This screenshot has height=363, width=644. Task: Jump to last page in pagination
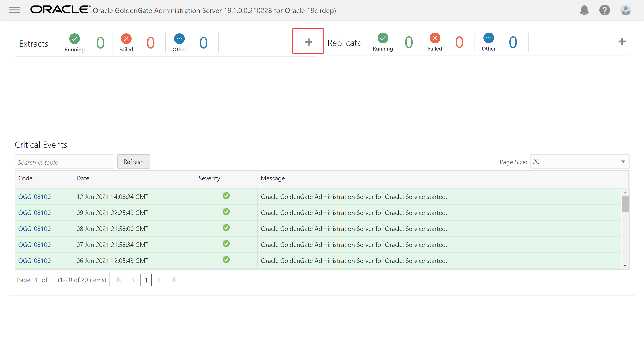(x=173, y=280)
